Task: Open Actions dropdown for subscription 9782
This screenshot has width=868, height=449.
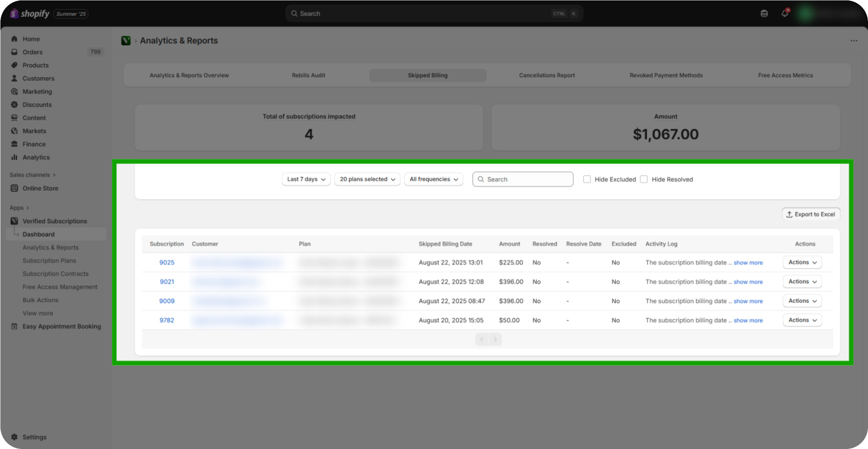Action: (802, 320)
